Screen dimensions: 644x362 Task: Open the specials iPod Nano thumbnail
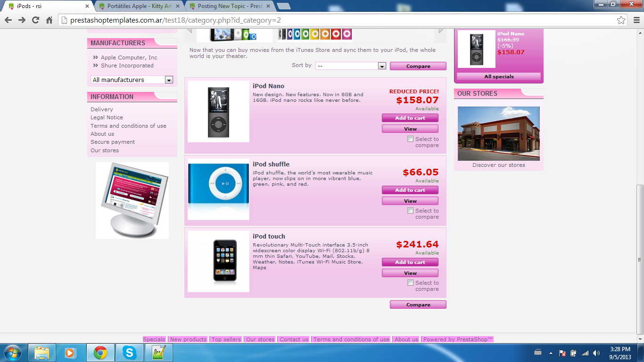(x=477, y=49)
